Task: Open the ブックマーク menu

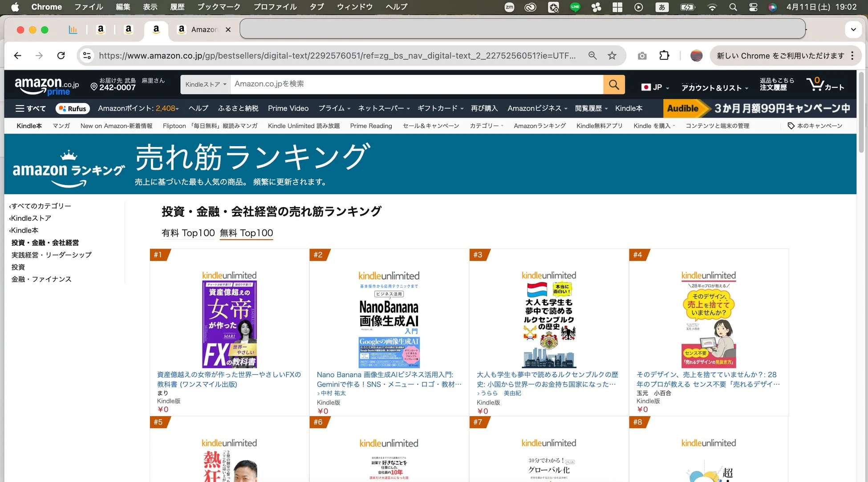Action: pos(219,7)
